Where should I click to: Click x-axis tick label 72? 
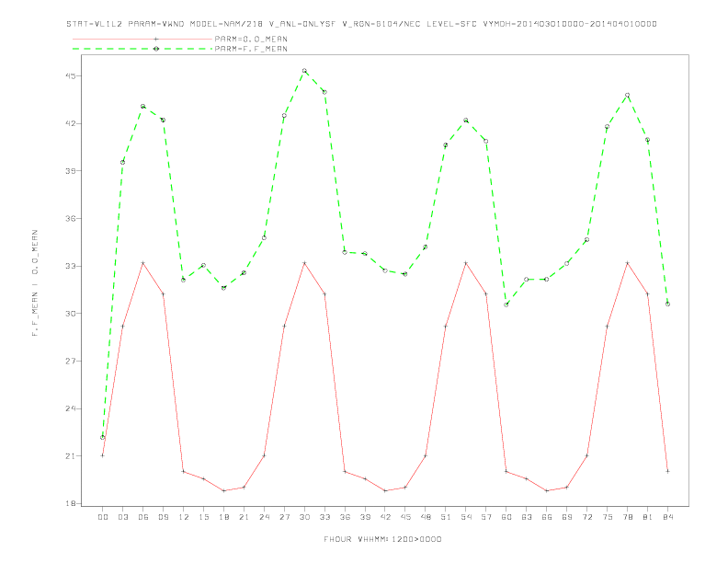587,517
